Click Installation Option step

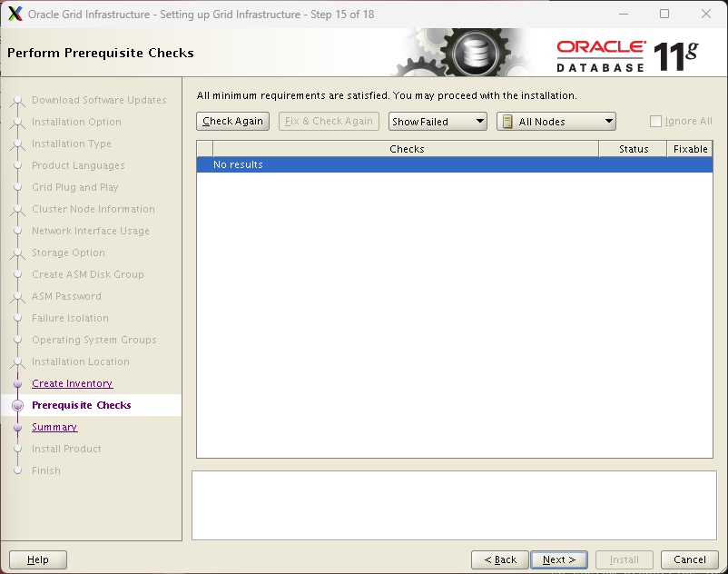click(x=76, y=122)
